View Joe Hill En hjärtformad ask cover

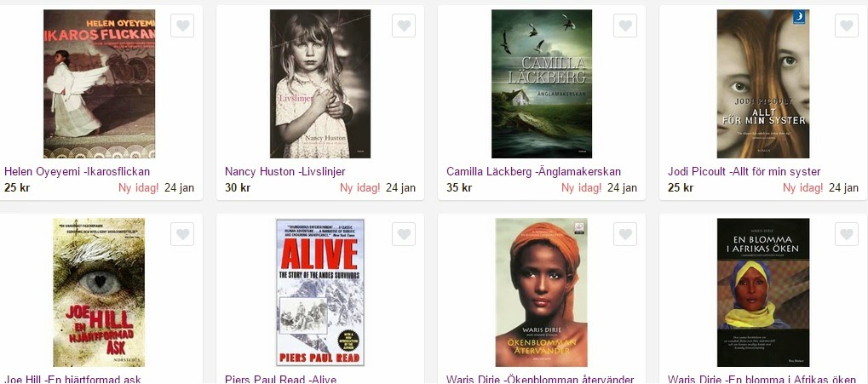pyautogui.click(x=99, y=292)
